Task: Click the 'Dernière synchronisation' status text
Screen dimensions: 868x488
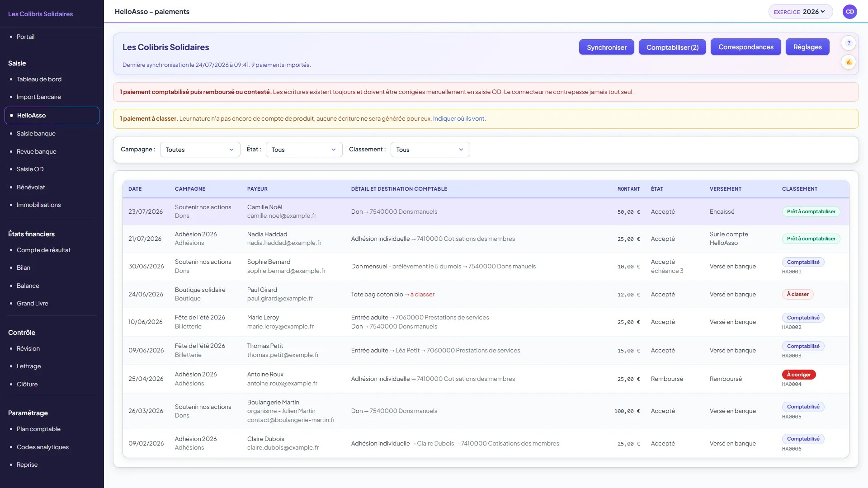Action: pos(217,65)
